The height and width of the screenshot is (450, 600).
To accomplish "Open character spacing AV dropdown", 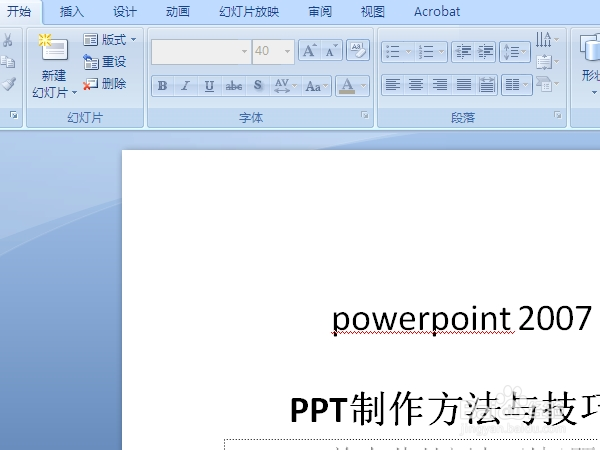I will (286, 86).
